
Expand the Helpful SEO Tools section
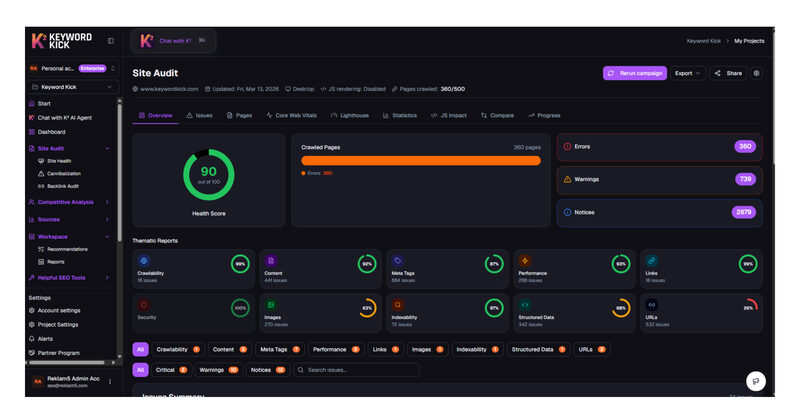[107, 278]
